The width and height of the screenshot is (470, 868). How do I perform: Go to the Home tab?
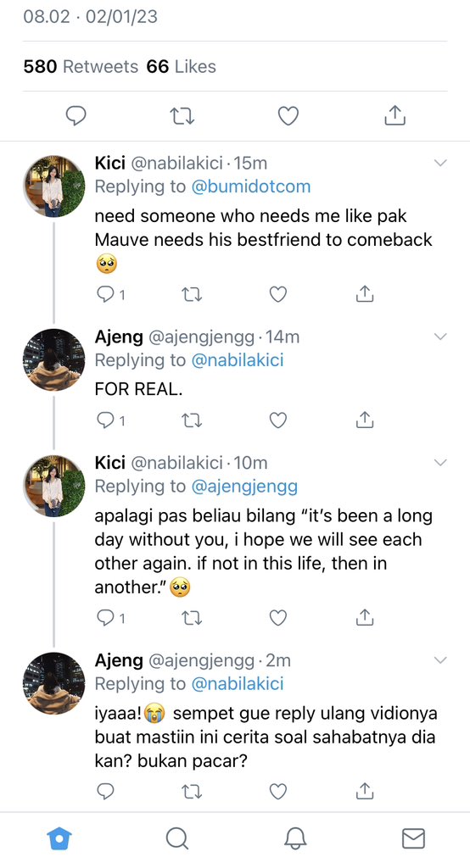click(60, 838)
